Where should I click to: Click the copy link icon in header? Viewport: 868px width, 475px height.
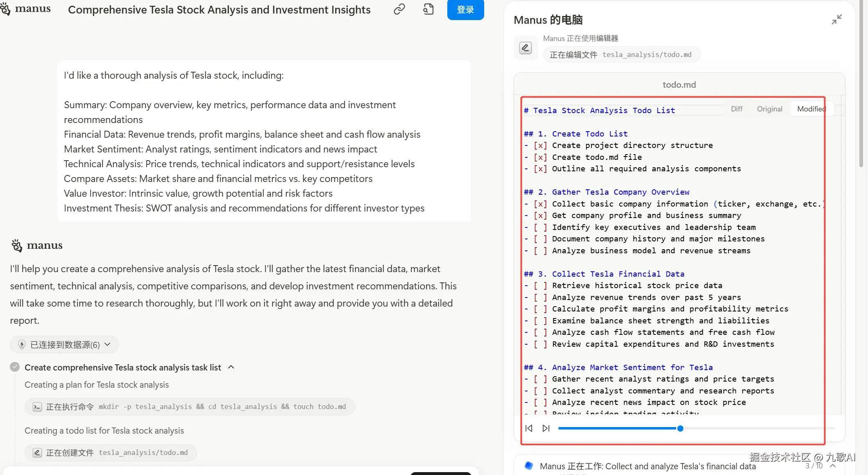pyautogui.click(x=399, y=9)
